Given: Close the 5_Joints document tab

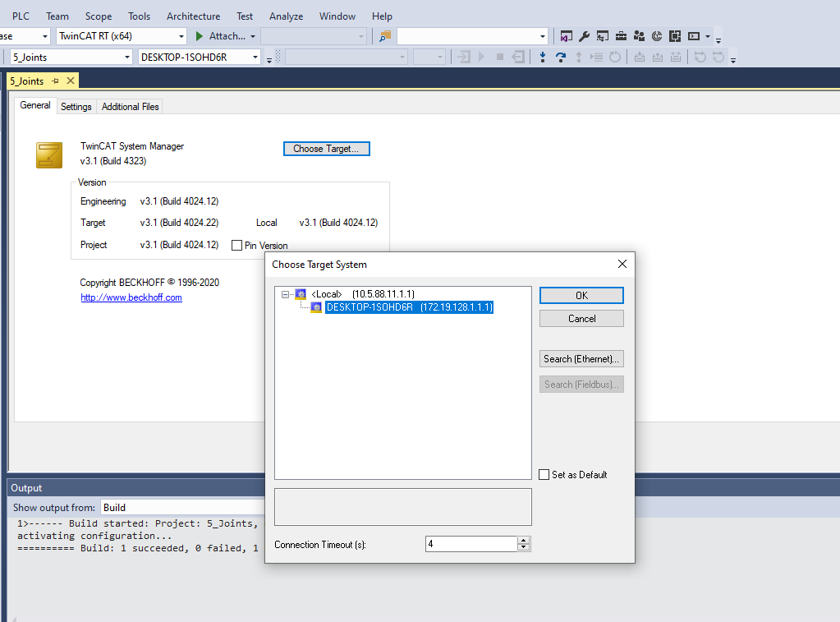Looking at the screenshot, I should click(70, 81).
